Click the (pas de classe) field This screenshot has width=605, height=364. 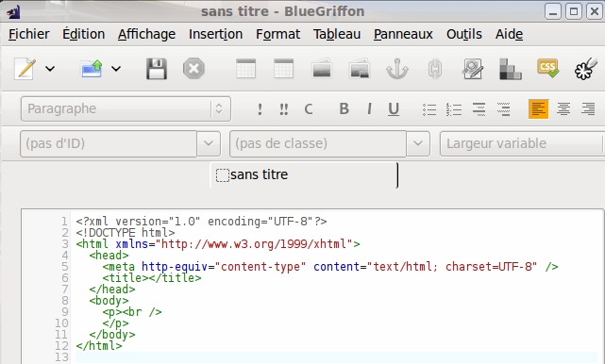[x=317, y=143]
